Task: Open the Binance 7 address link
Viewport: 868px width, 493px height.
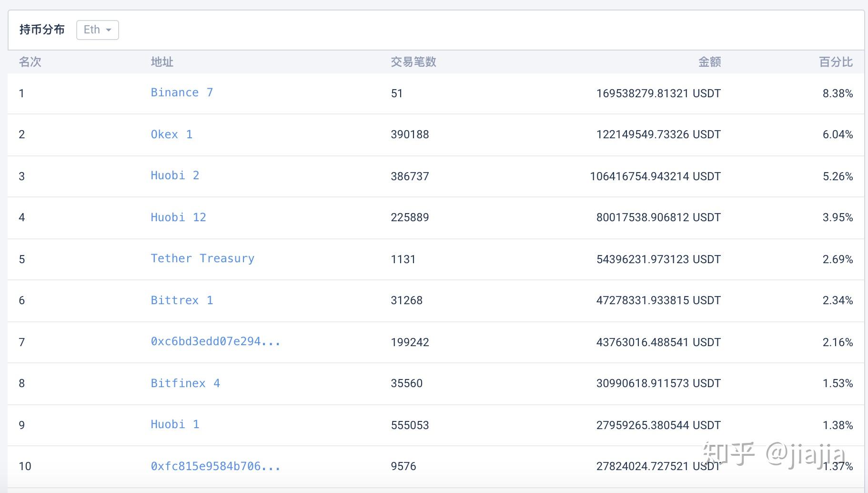Action: point(182,92)
